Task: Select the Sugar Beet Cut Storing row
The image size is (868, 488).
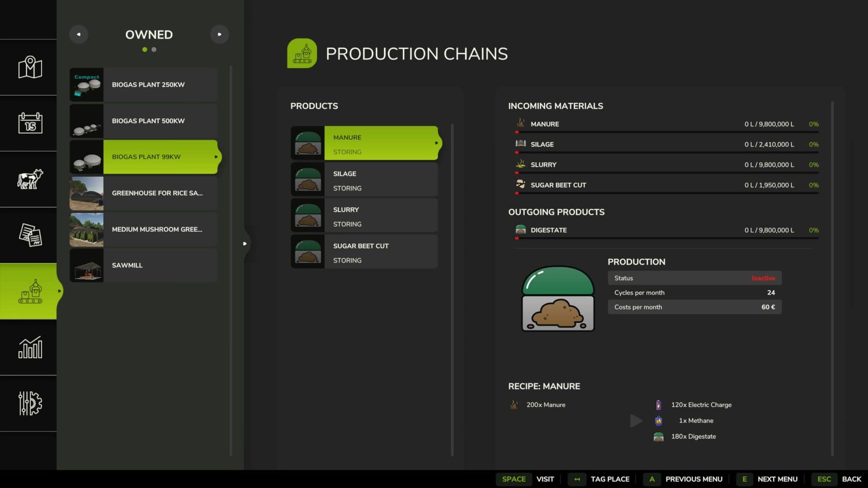Action: 364,251
